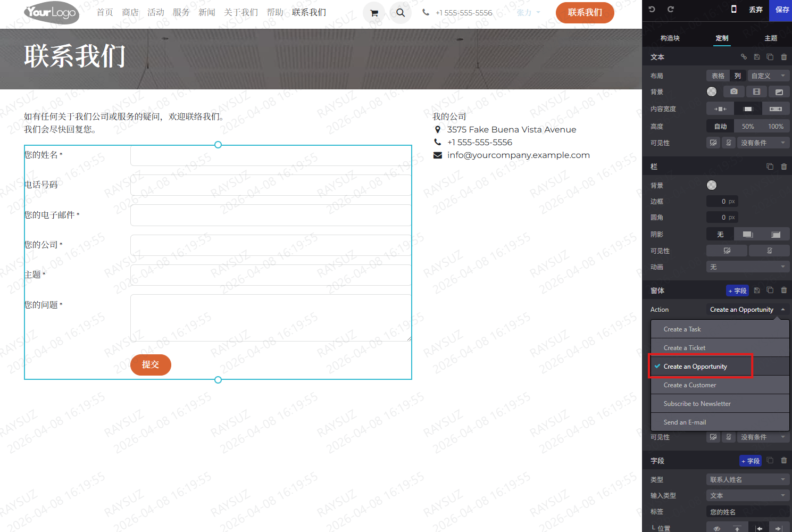The height and width of the screenshot is (532, 792).
Task: Click the YourLogo site logo
Action: [x=52, y=12]
